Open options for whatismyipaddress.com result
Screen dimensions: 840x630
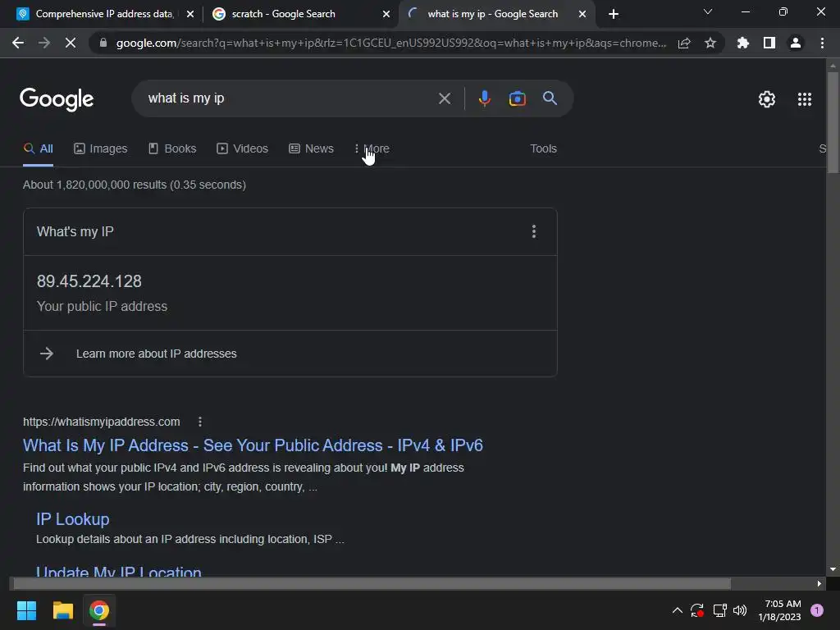200,422
